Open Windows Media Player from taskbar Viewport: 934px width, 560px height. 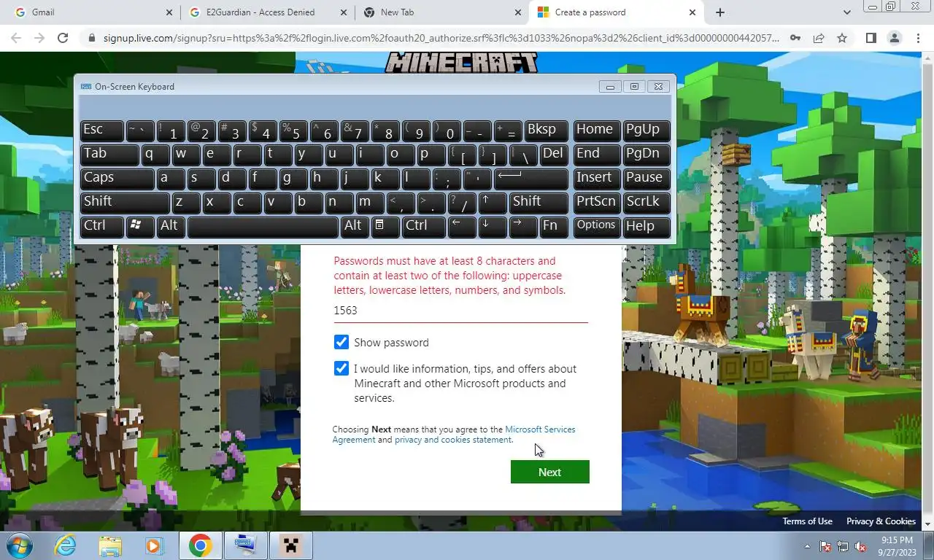pyautogui.click(x=154, y=545)
